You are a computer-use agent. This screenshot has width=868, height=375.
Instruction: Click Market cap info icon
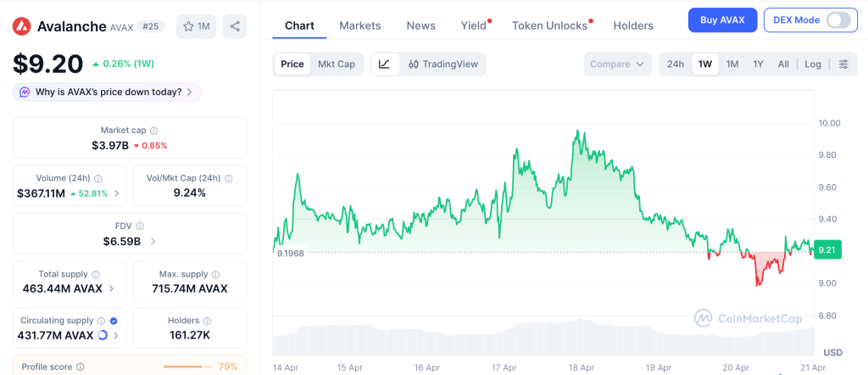154,131
